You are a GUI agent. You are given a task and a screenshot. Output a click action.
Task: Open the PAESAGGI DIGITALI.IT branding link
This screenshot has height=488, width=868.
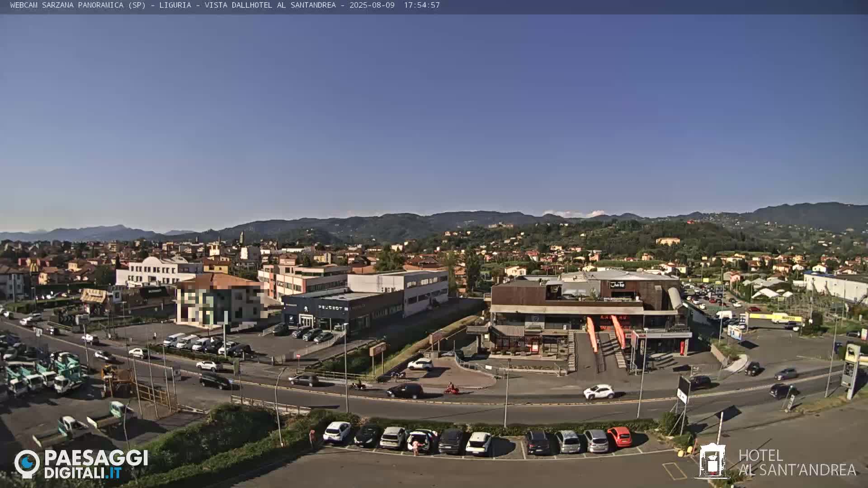click(96, 465)
